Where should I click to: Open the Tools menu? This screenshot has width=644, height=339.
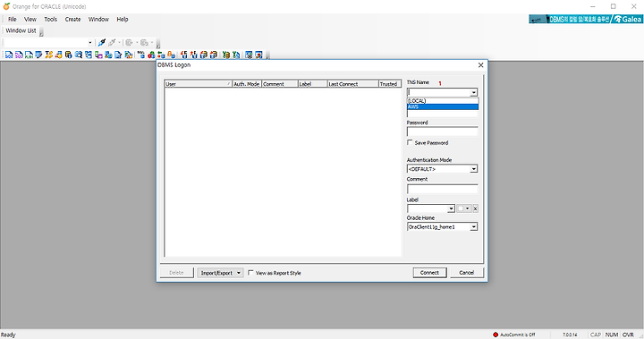pos(50,19)
